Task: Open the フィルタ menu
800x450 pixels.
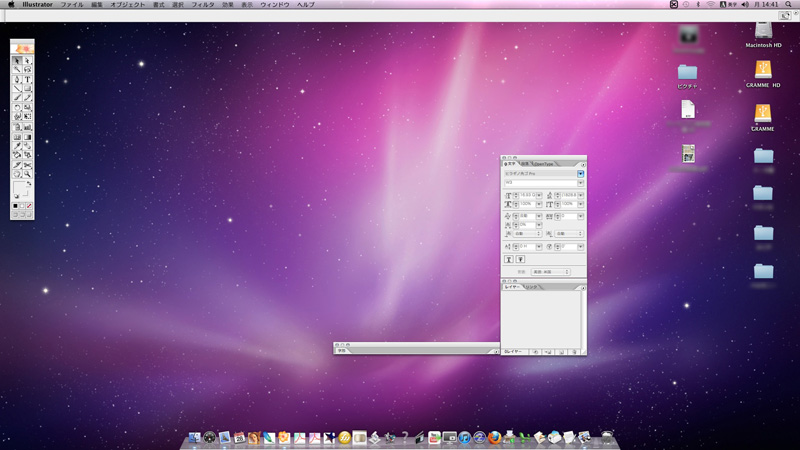Action: [x=202, y=5]
